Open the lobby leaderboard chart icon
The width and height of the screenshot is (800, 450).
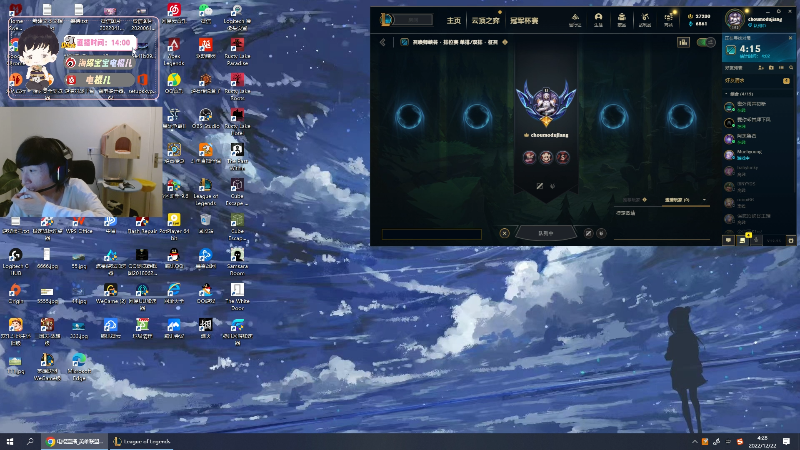coord(683,42)
